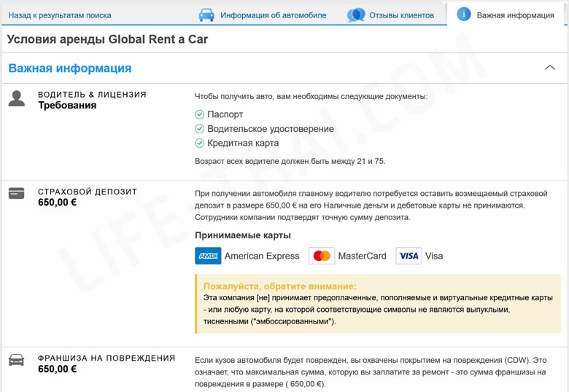569x392 pixels.
Task: Click the green checkmark beside Паспорт
Action: point(199,114)
